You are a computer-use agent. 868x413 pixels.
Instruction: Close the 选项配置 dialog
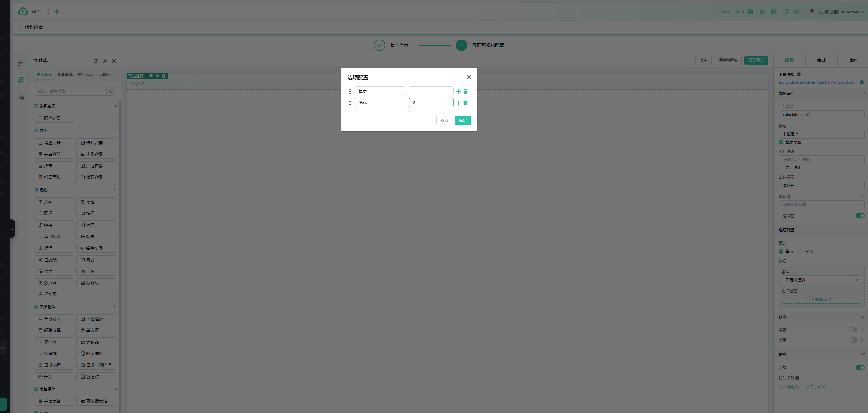tap(469, 77)
